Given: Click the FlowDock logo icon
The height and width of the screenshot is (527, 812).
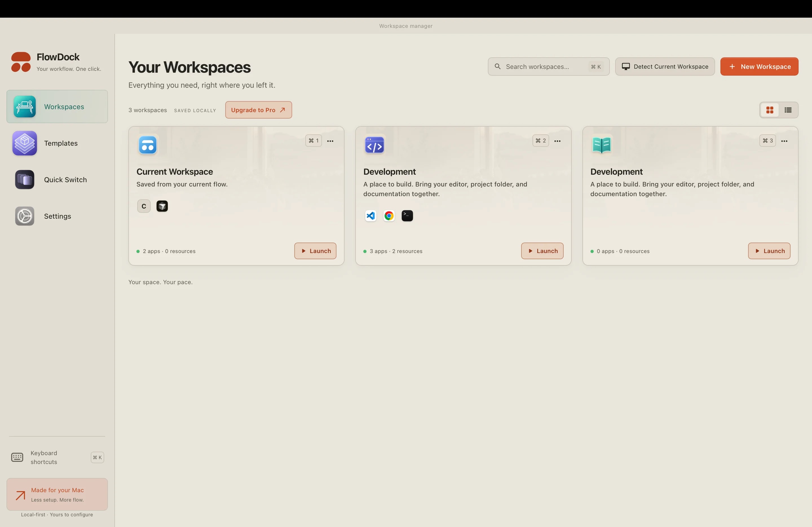Looking at the screenshot, I should click(21, 62).
